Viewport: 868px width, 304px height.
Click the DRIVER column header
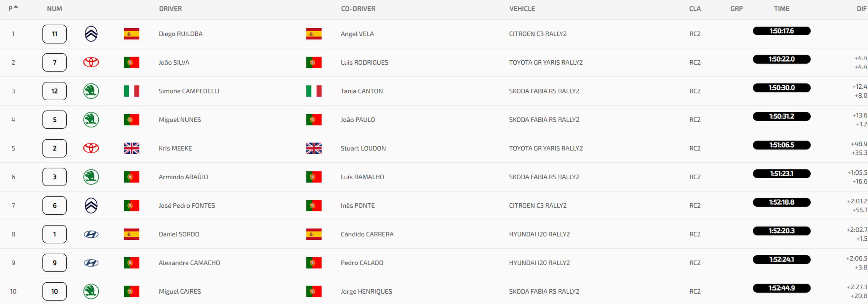pyautogui.click(x=170, y=9)
